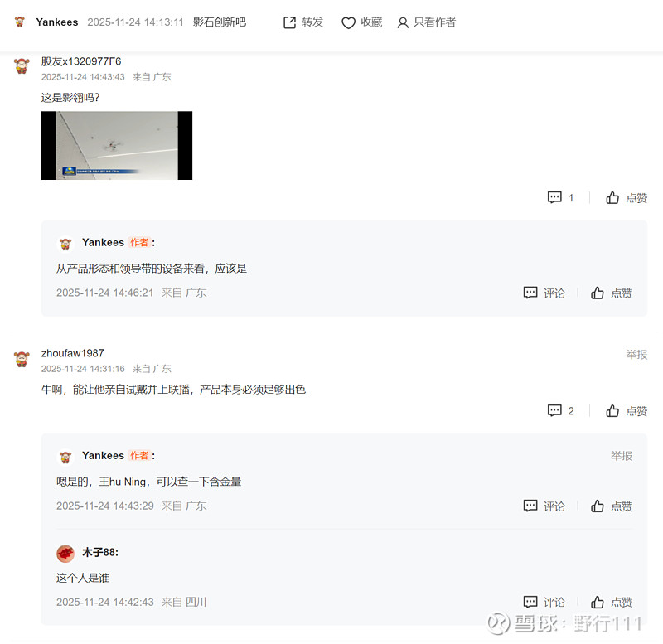The height and width of the screenshot is (644, 663).
Task: Click 评论 under 木子88's reply
Action: click(544, 602)
